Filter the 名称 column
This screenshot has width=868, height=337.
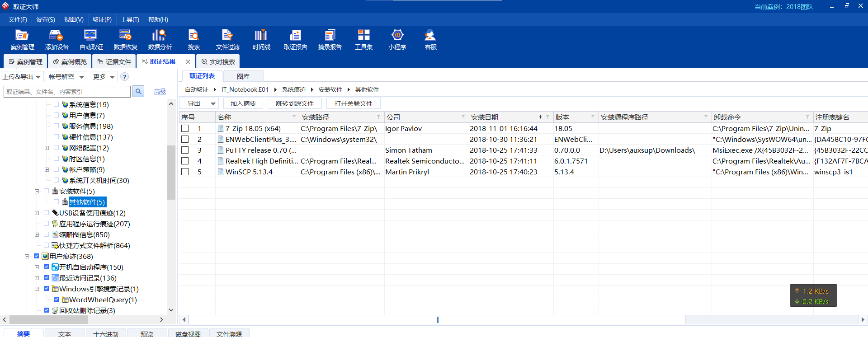pyautogui.click(x=294, y=117)
